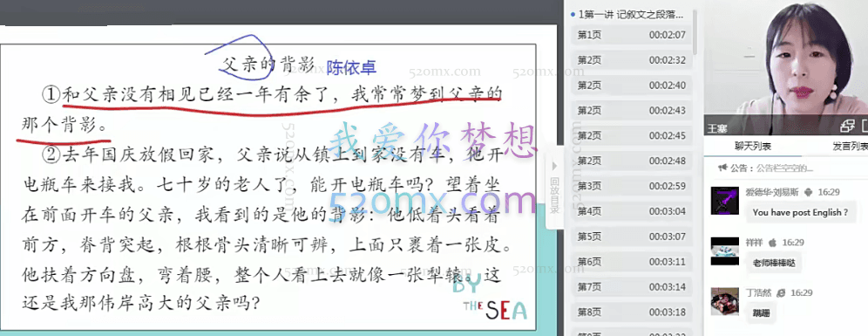Click the Apple icon beside 祥祥
Image resolution: width=868 pixels, height=336 pixels.
[x=773, y=243]
